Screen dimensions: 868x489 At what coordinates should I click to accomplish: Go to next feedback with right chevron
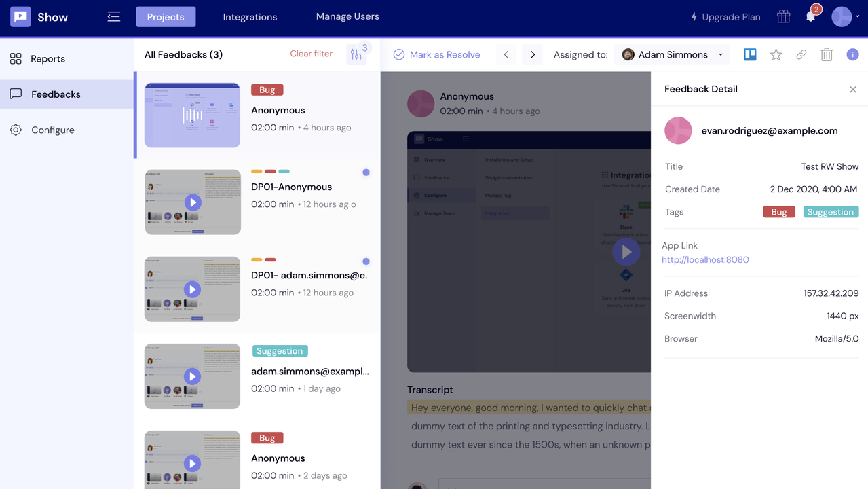click(x=532, y=55)
